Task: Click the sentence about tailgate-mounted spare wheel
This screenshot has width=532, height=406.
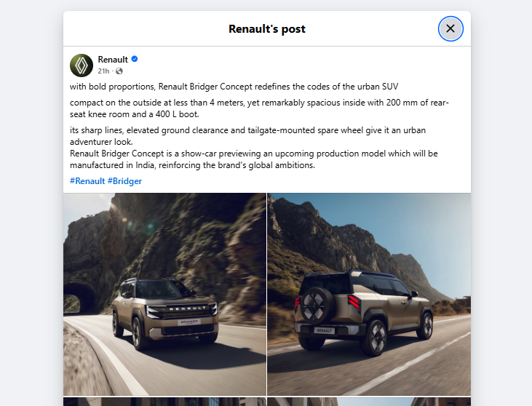Action: [x=247, y=135]
